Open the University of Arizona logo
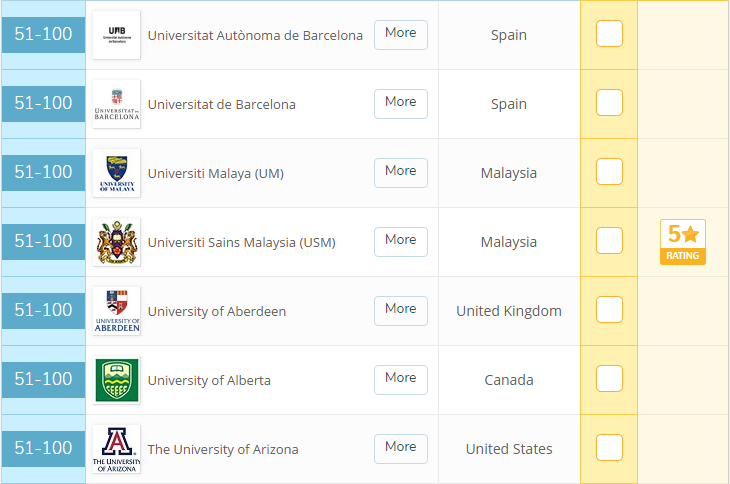The height and width of the screenshot is (484, 730). [x=116, y=449]
